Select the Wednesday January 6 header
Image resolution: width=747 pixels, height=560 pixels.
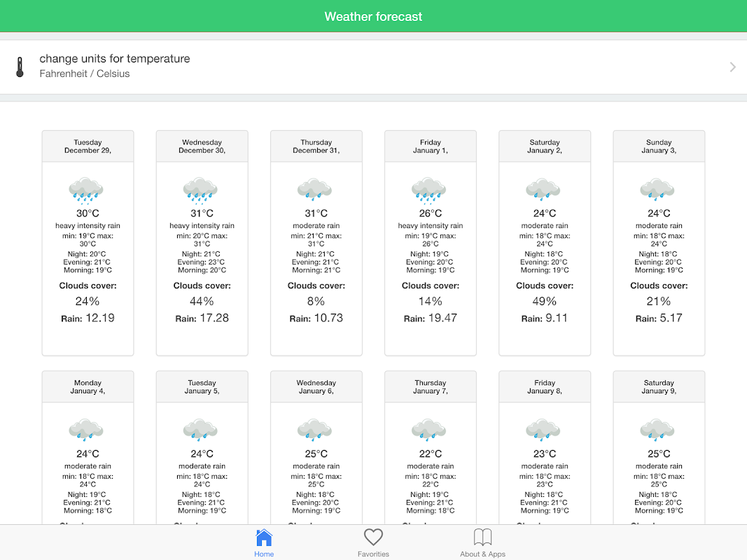[316, 386]
